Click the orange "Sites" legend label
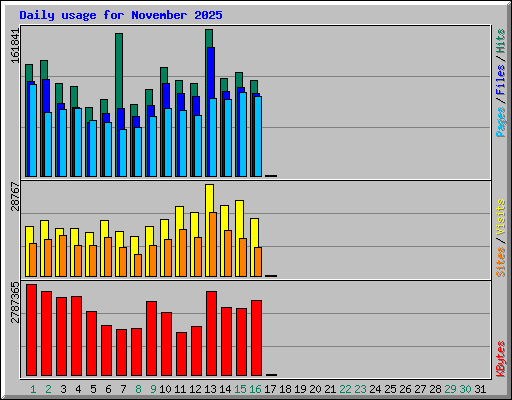The height and width of the screenshot is (400, 512). [x=500, y=262]
